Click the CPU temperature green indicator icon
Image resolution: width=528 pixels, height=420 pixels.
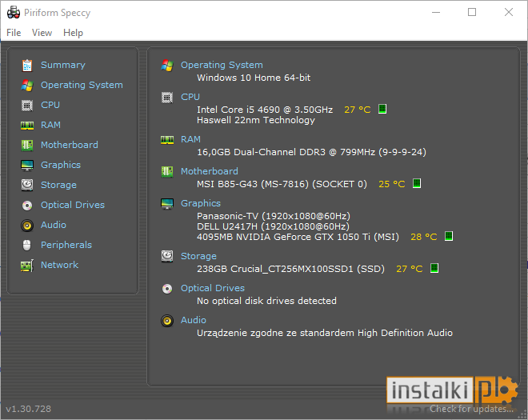[x=382, y=109]
